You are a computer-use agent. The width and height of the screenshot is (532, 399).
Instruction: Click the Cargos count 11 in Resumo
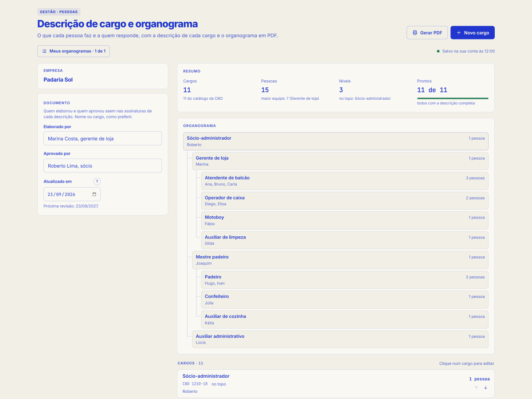click(x=187, y=90)
